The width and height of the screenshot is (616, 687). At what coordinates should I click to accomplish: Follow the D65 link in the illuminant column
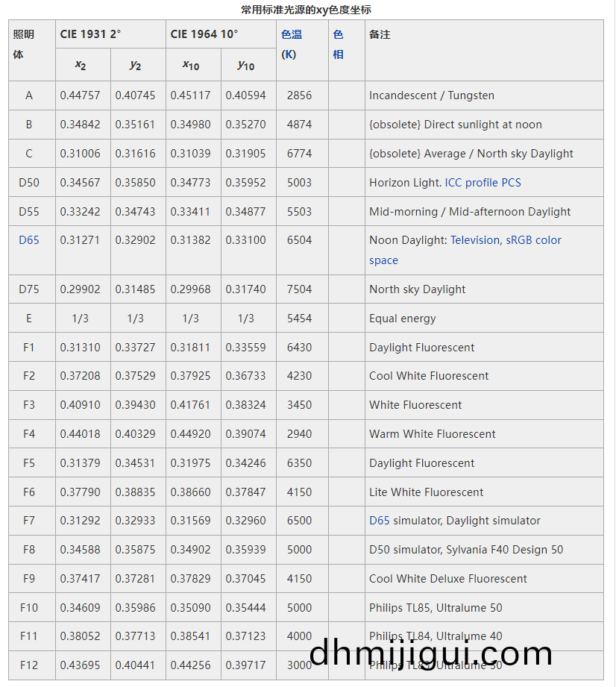point(29,240)
